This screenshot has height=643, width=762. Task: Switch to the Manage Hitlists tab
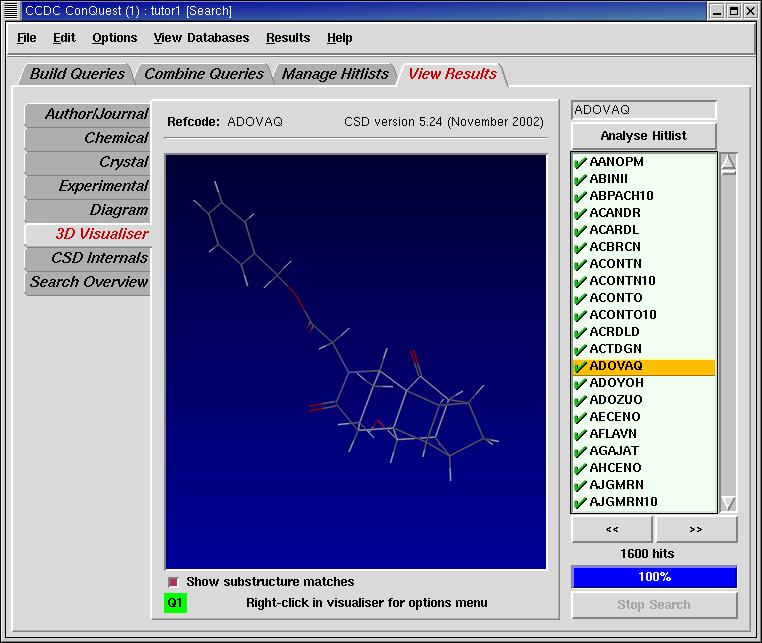pyautogui.click(x=335, y=74)
